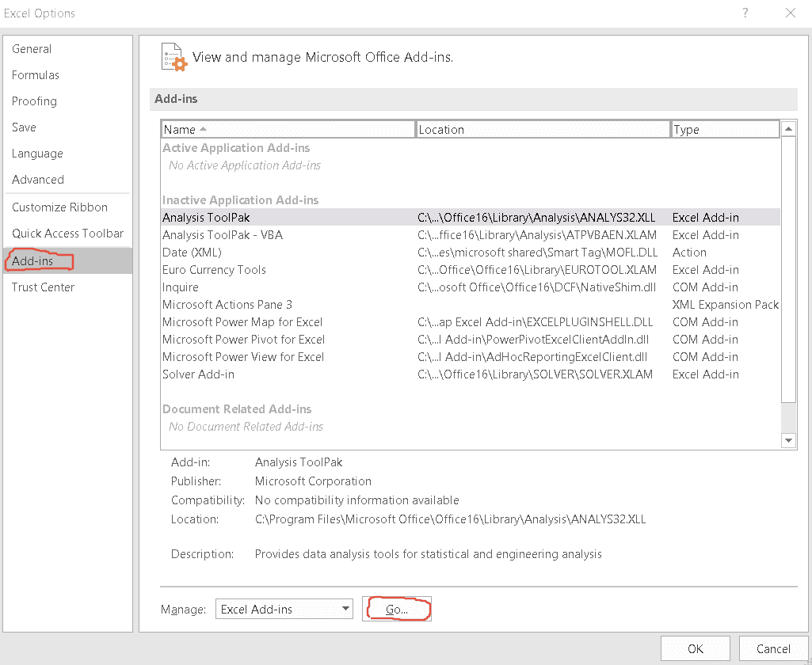The height and width of the screenshot is (665, 812).
Task: Open the Manage Excel Add-ins dropdown
Action: pos(284,609)
